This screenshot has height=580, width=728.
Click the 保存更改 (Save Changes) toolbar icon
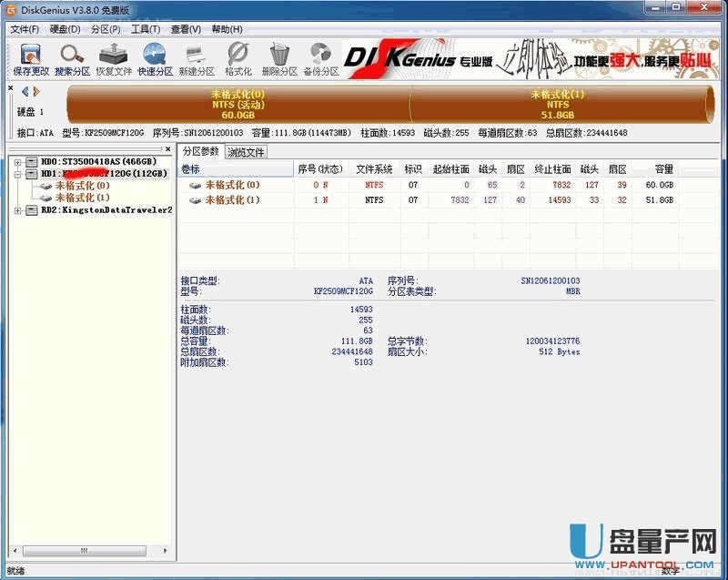point(31,58)
